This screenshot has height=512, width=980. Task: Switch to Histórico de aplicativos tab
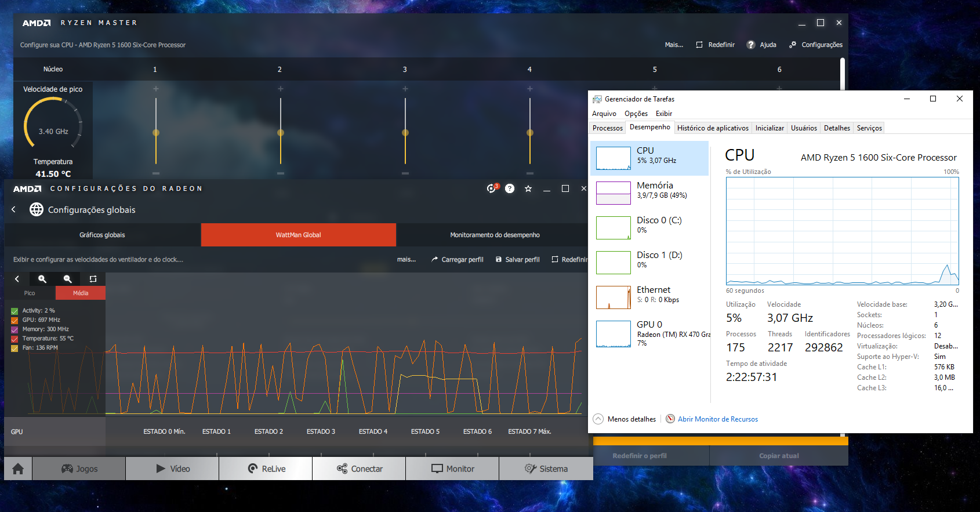pos(713,128)
